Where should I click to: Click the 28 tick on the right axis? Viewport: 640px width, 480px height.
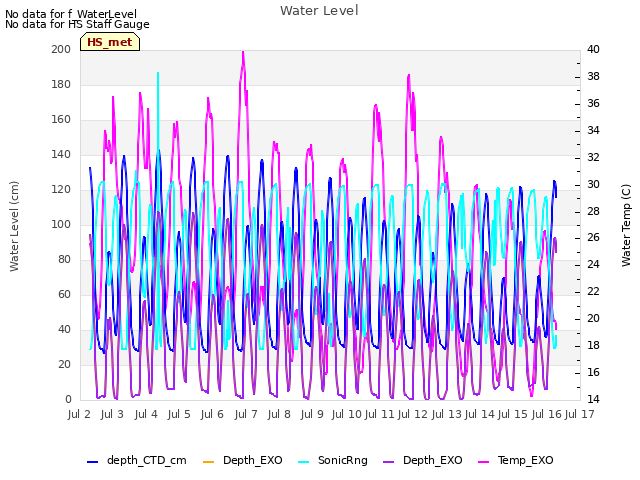point(593,211)
